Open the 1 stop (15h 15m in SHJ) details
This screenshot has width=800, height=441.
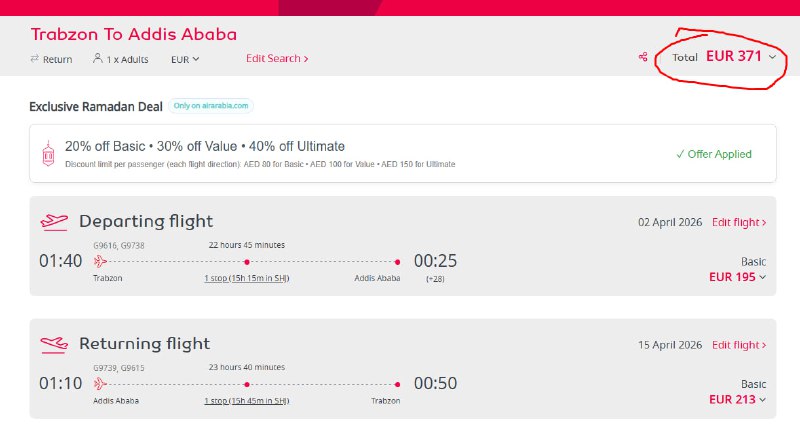click(x=246, y=278)
